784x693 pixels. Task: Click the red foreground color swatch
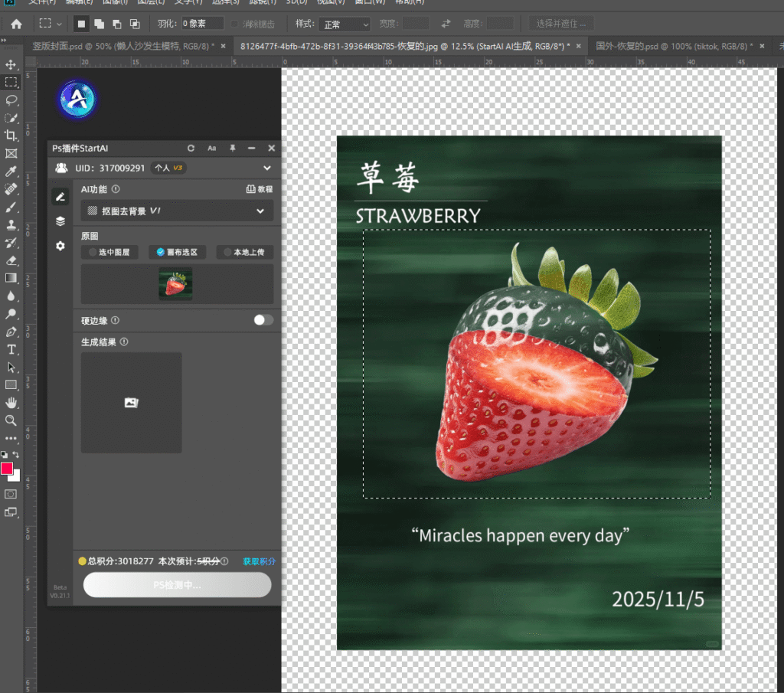pyautogui.click(x=7, y=469)
